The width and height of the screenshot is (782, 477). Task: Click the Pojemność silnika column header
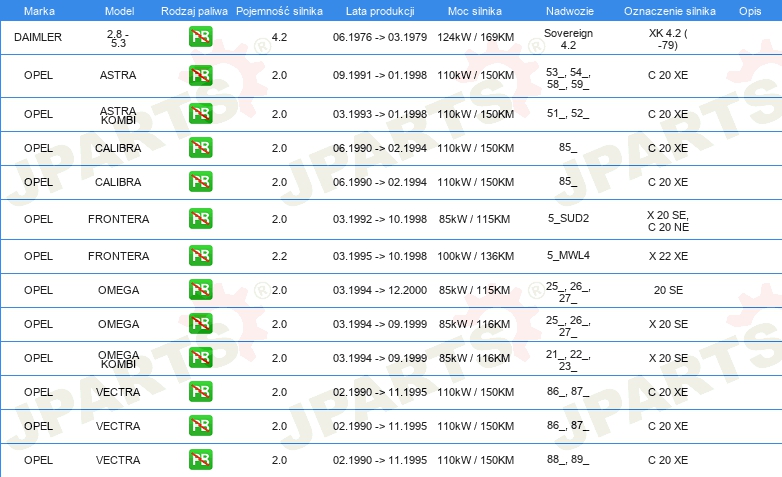click(279, 11)
